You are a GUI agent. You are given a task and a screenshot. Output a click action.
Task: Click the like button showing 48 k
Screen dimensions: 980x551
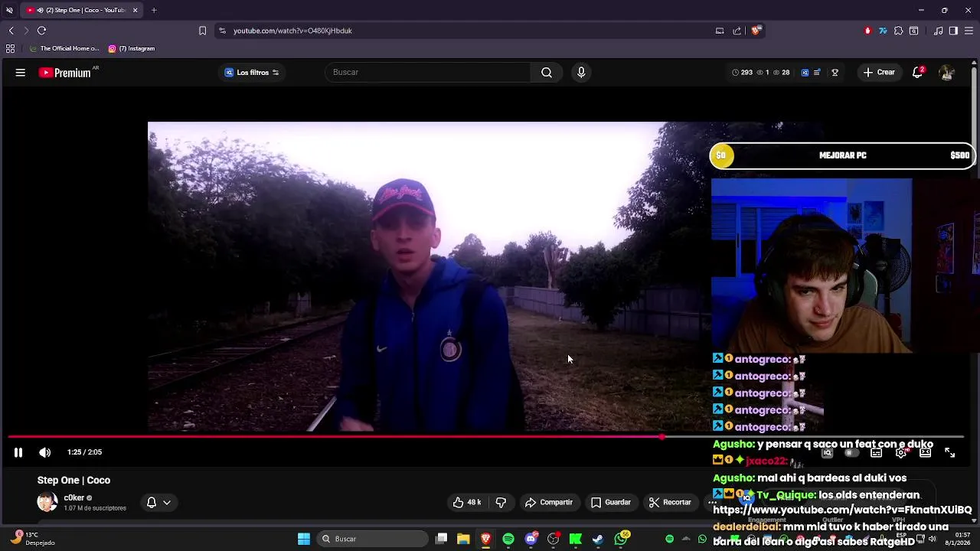click(467, 502)
